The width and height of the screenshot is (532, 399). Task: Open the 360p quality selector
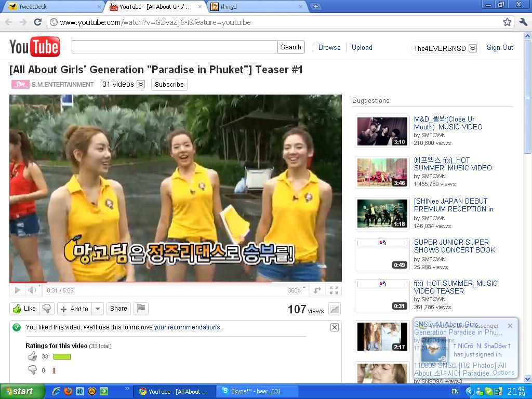coord(297,290)
